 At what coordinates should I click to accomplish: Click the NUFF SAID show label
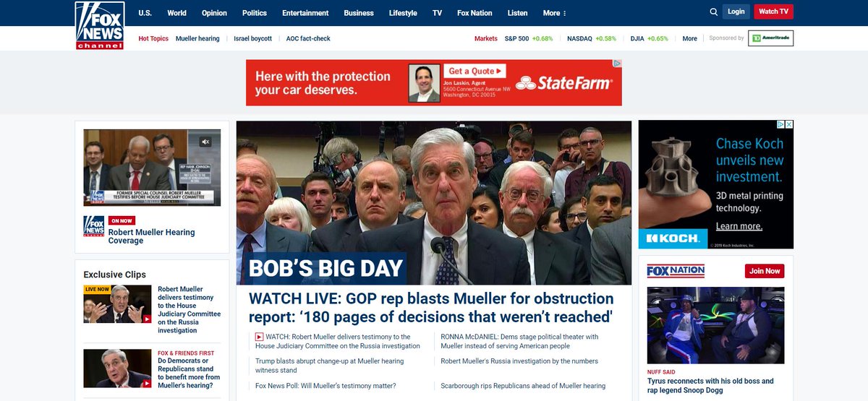pos(662,371)
